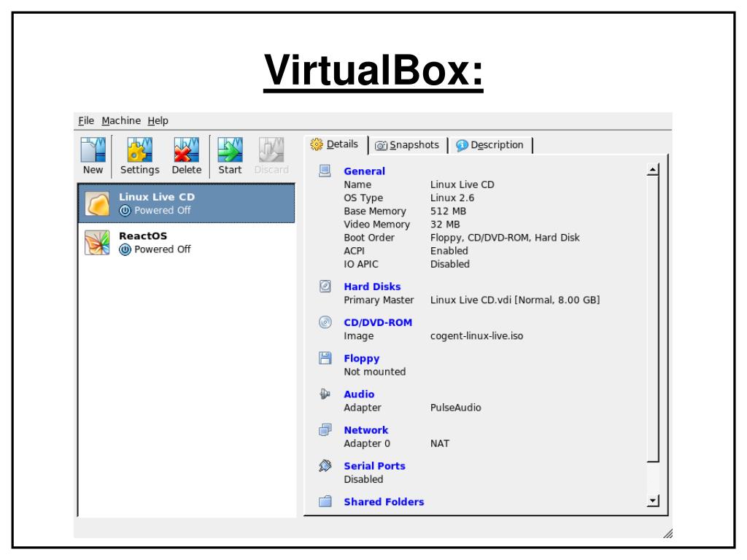Switch to the Details tab
The image size is (747, 560).
[x=336, y=144]
